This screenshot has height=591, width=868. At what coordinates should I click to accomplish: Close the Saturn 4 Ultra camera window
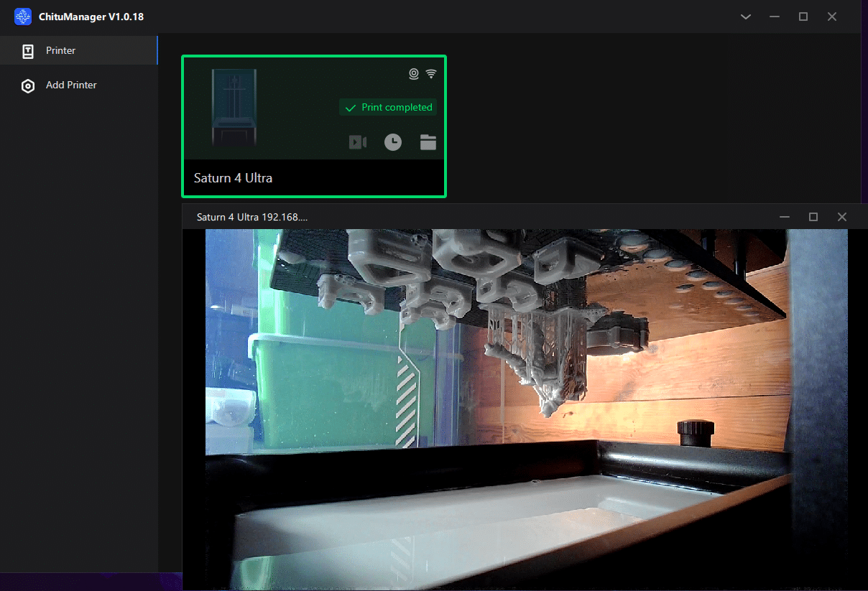(842, 217)
